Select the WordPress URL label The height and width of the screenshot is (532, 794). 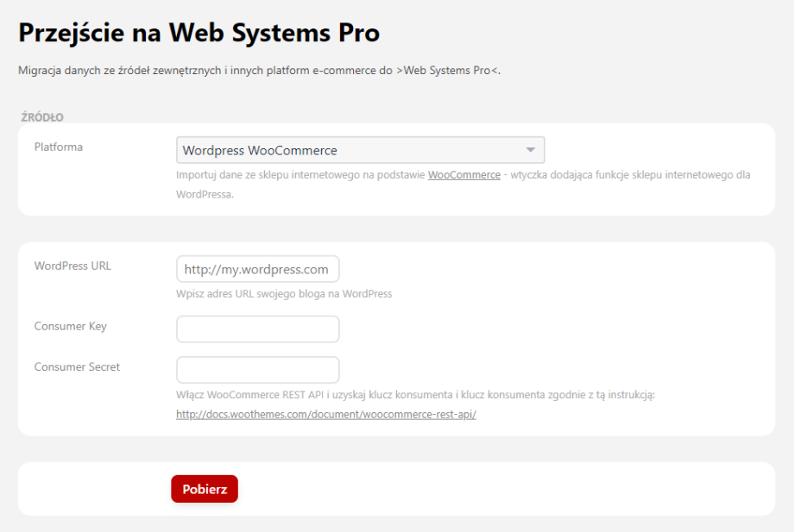pos(72,266)
